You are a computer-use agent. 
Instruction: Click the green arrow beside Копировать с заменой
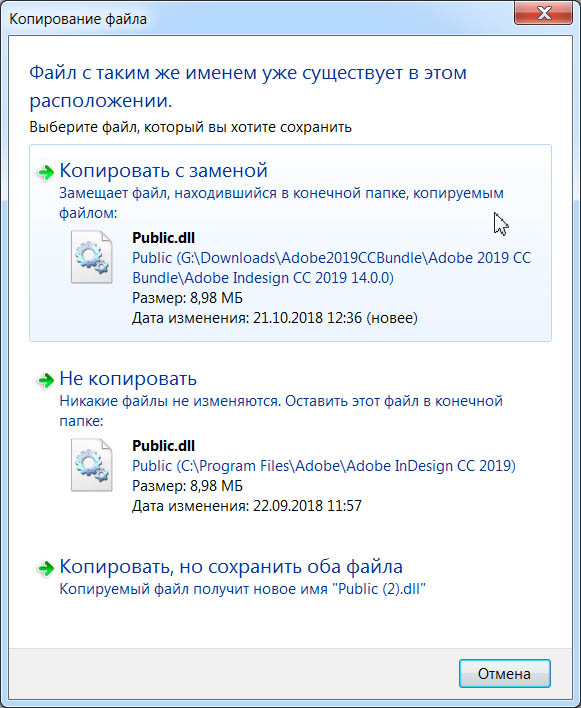pos(46,172)
